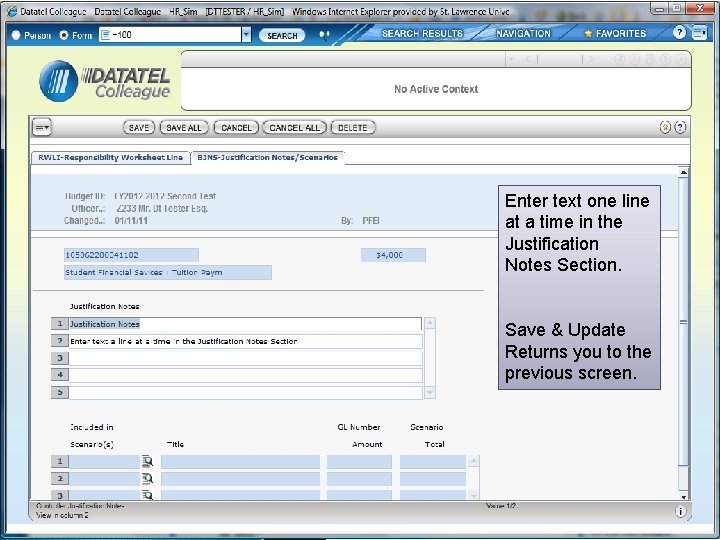The width and height of the screenshot is (720, 540).
Task: Open the NAVIGATION tab
Action: tap(523, 34)
